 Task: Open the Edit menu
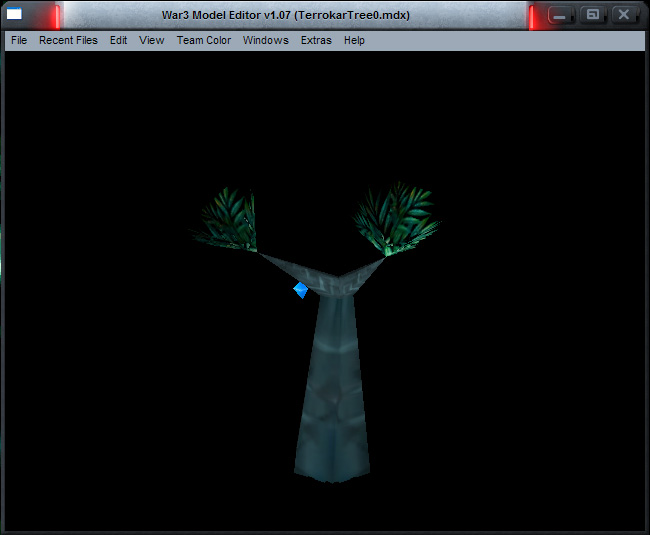pos(118,40)
